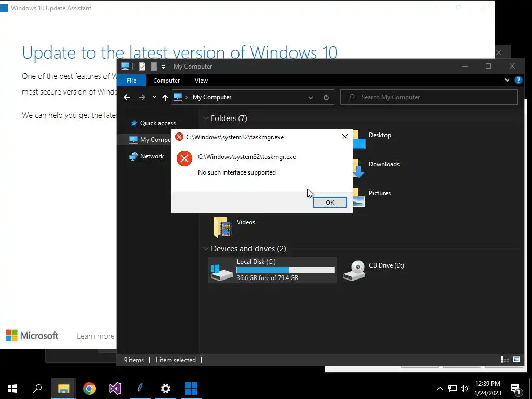This screenshot has height=399, width=532.
Task: Expand address bar history dropdown
Action: click(x=311, y=97)
